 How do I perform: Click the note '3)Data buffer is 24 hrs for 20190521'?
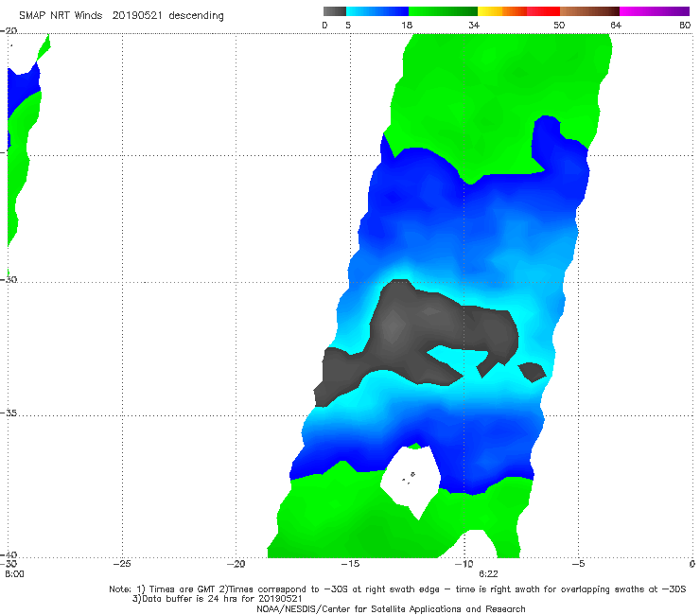(217, 599)
